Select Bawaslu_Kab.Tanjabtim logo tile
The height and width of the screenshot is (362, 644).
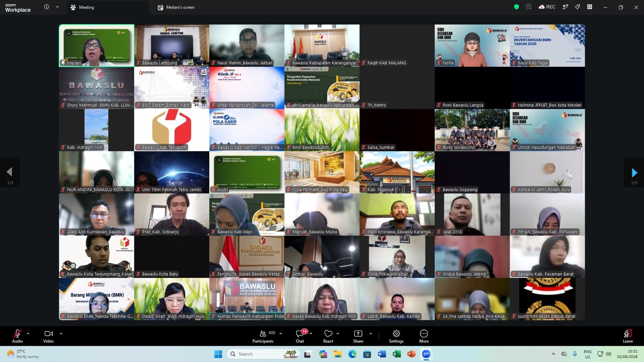pyautogui.click(x=172, y=130)
